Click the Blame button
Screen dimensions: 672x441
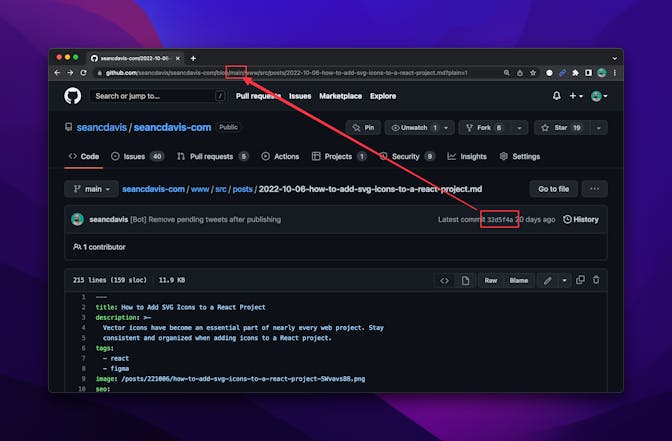point(519,280)
